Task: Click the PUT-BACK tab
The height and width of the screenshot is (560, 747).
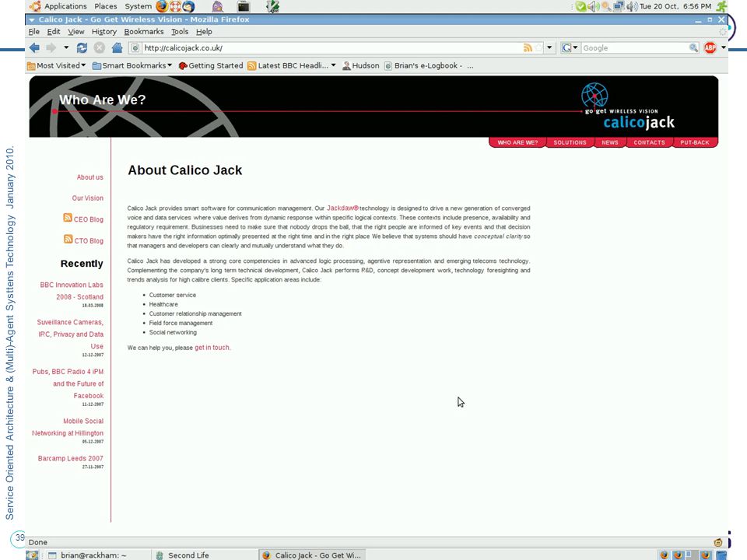Action: click(x=695, y=142)
